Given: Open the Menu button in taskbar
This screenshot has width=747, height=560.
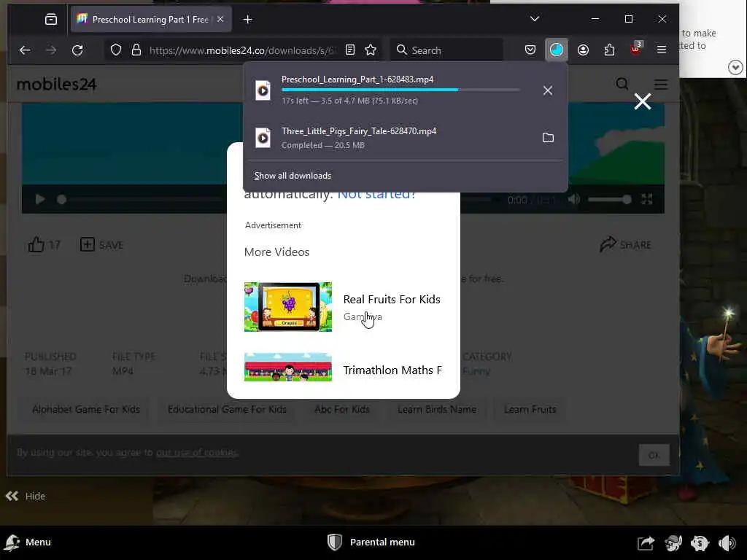Looking at the screenshot, I should point(28,542).
